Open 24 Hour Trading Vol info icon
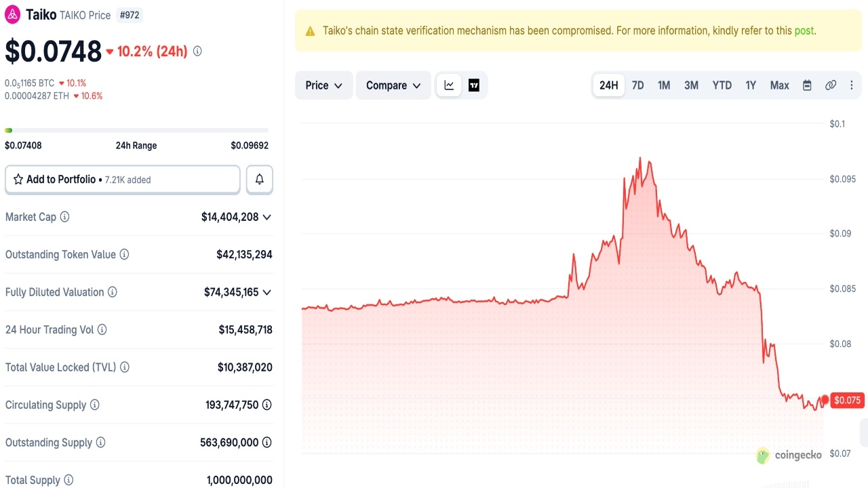The height and width of the screenshot is (488, 868). click(x=102, y=329)
